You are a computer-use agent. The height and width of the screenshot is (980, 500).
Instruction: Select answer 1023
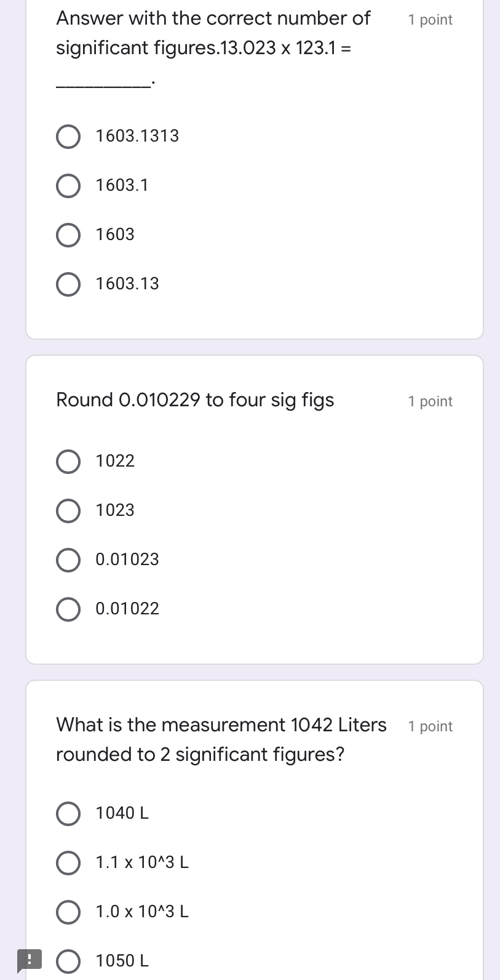coord(68,511)
